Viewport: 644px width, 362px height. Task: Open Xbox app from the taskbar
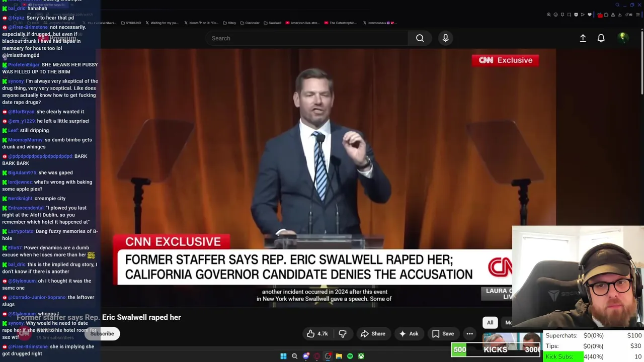(x=361, y=356)
